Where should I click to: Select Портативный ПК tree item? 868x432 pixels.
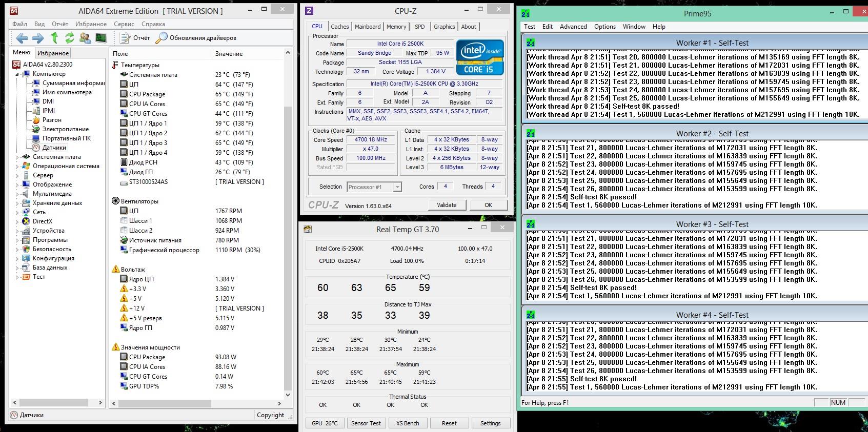point(62,138)
